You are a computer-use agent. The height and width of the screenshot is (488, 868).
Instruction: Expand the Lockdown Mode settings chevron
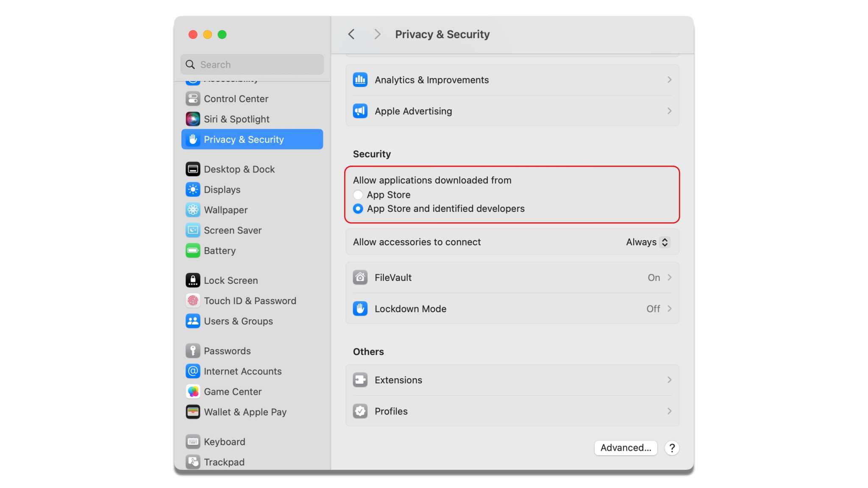tap(670, 309)
